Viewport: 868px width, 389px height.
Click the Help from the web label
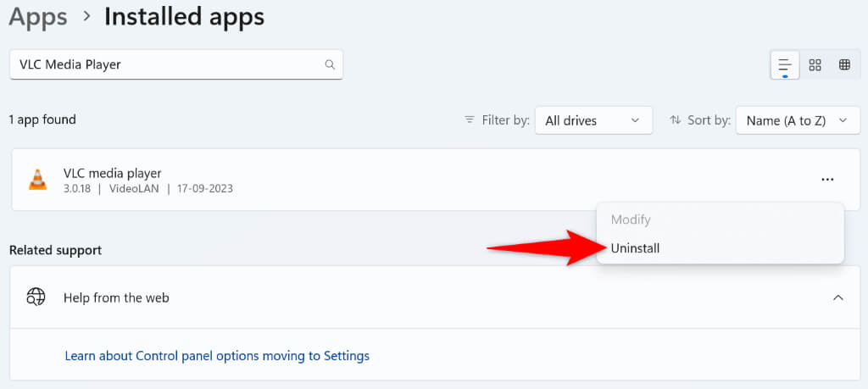(116, 297)
